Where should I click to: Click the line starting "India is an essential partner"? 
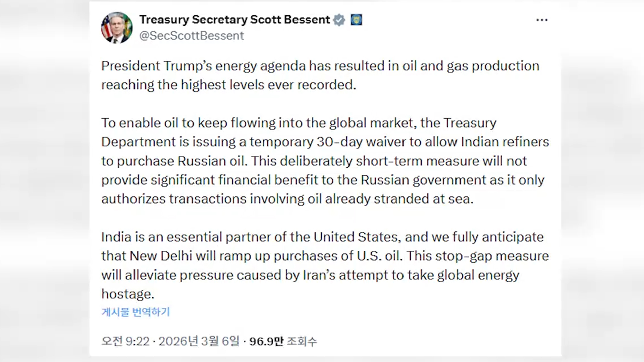(322, 237)
